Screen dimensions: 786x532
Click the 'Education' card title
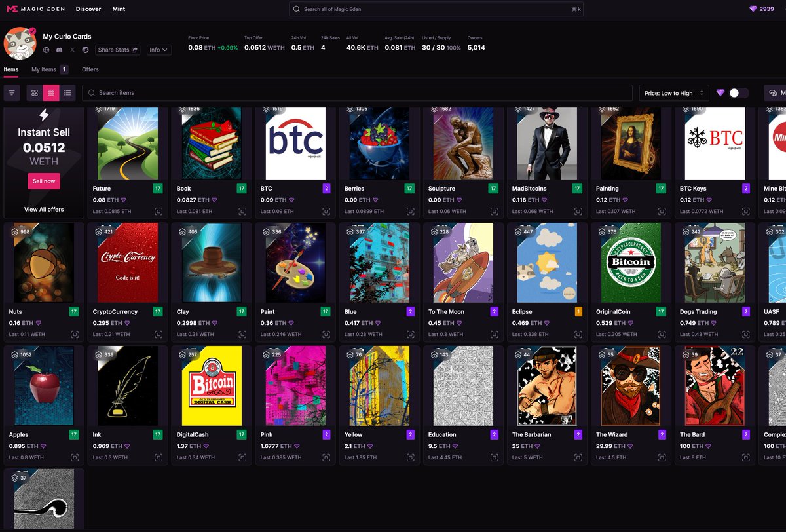[442, 435]
